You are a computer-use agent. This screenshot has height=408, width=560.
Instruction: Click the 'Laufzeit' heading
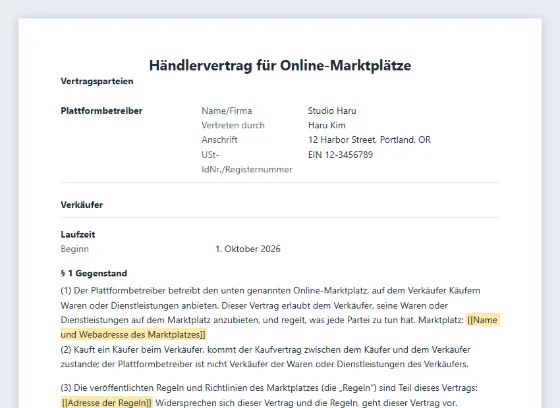click(78, 234)
